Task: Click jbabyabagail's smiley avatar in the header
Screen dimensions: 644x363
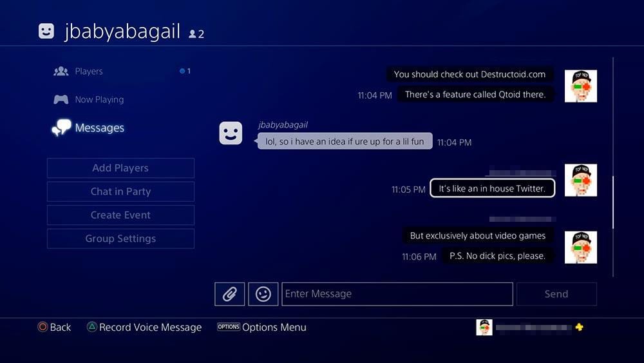Action: (46, 31)
